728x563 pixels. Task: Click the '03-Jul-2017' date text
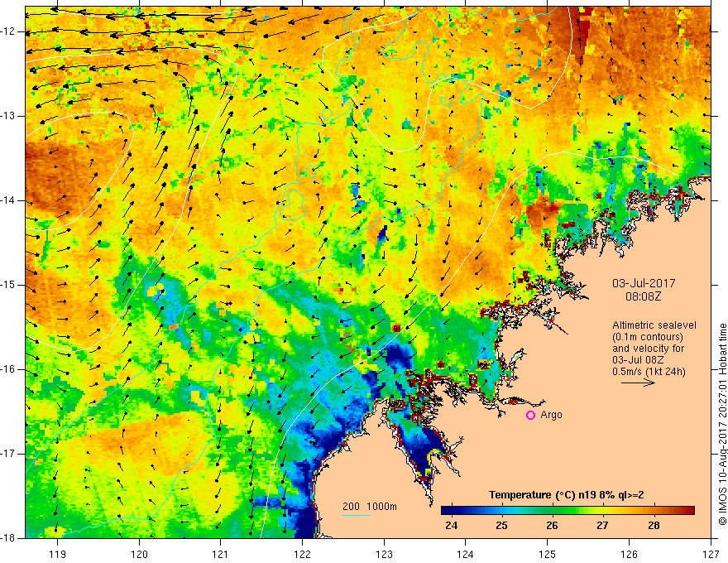click(x=644, y=283)
